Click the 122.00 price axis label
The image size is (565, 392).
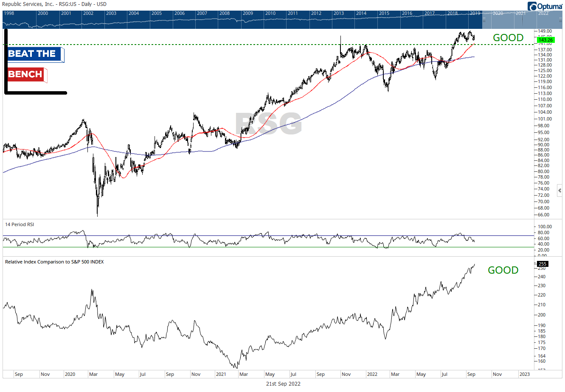(x=545, y=76)
